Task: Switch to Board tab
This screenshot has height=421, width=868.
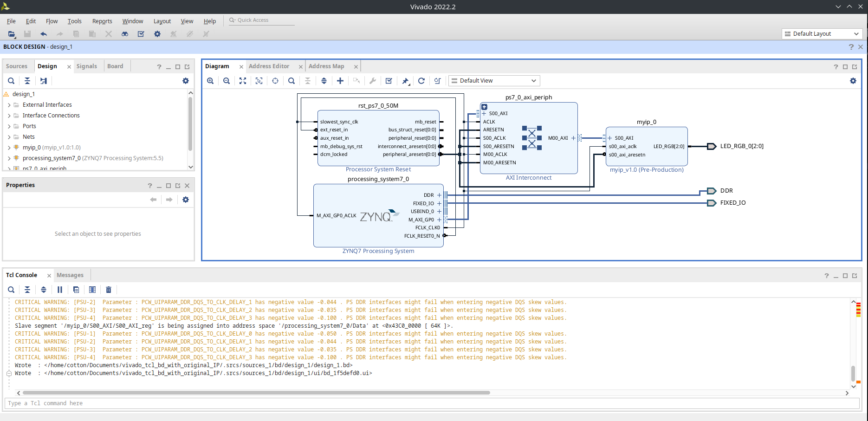Action: [x=115, y=66]
